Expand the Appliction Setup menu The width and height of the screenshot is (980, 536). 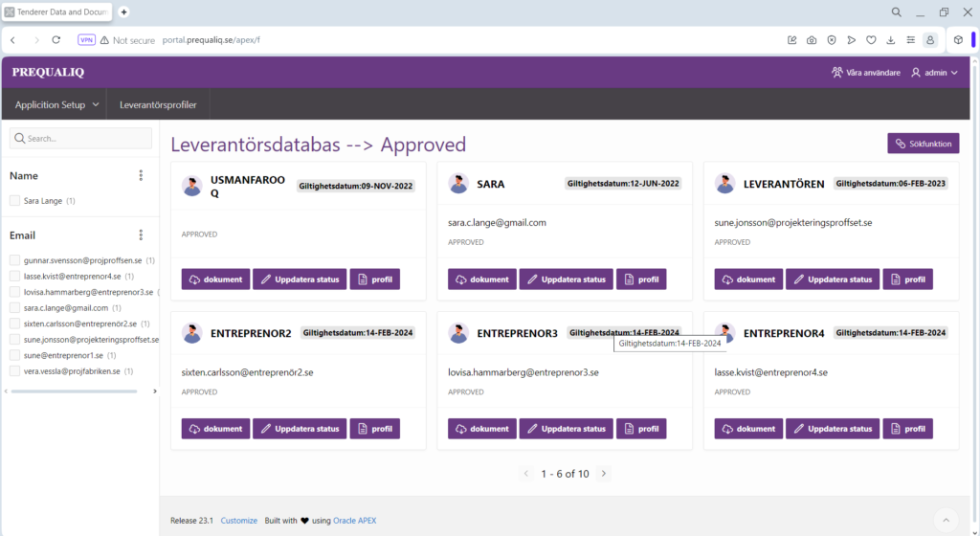click(57, 104)
